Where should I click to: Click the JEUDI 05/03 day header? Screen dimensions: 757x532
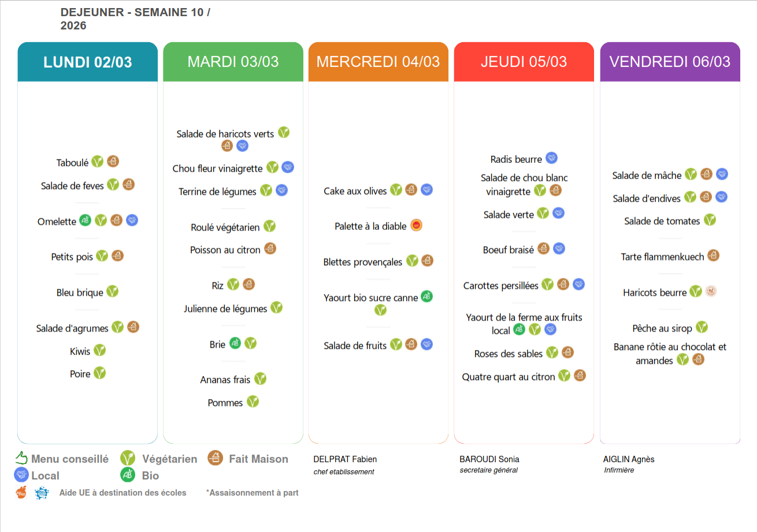pos(524,62)
